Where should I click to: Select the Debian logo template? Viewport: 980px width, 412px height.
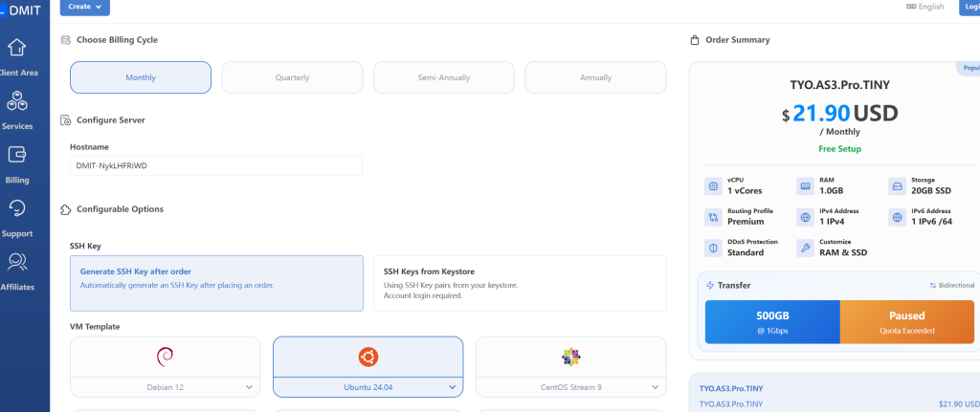pos(165,357)
